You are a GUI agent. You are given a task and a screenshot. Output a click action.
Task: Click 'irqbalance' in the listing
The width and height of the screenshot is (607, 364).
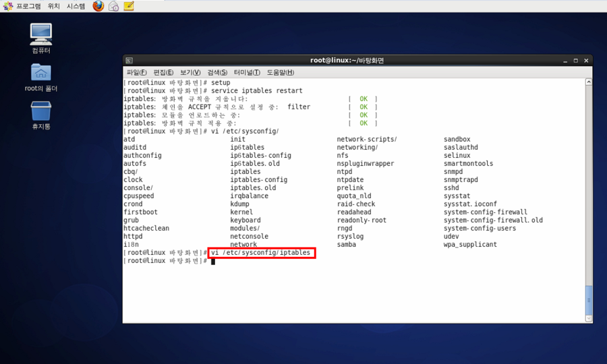250,196
